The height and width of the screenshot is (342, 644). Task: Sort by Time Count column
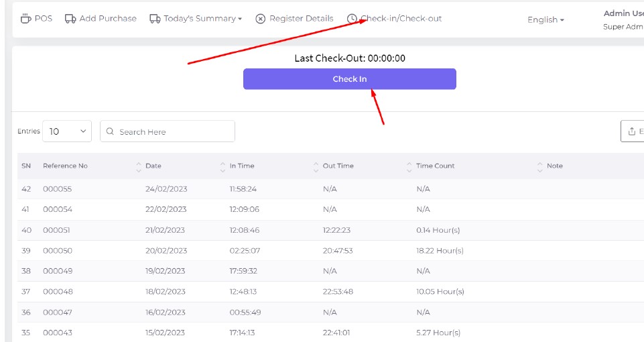pos(410,166)
